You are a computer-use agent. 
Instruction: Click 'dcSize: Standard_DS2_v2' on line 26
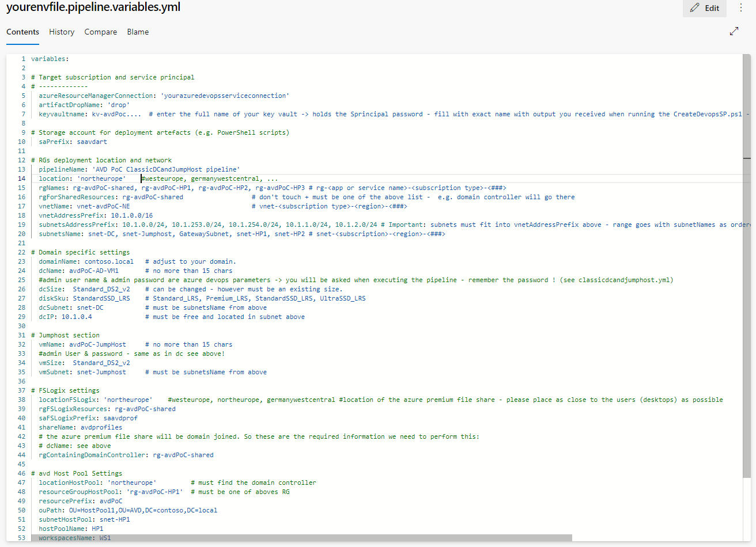pos(85,289)
